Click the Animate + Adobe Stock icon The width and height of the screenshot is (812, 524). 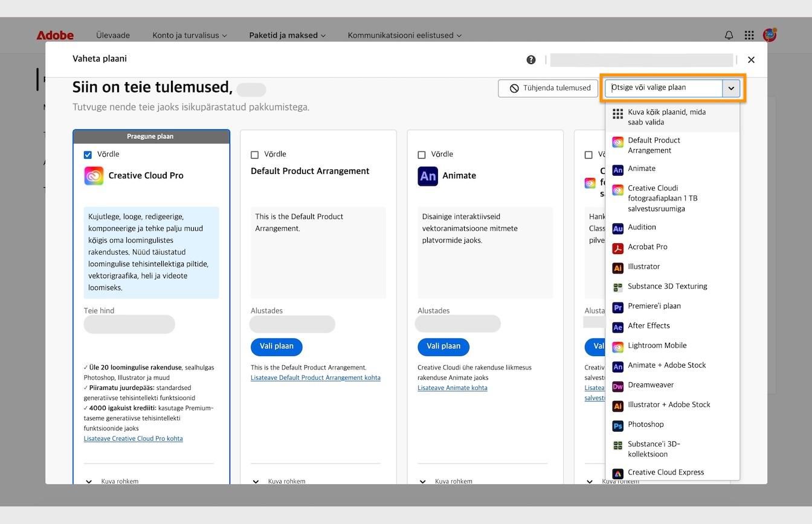point(617,366)
